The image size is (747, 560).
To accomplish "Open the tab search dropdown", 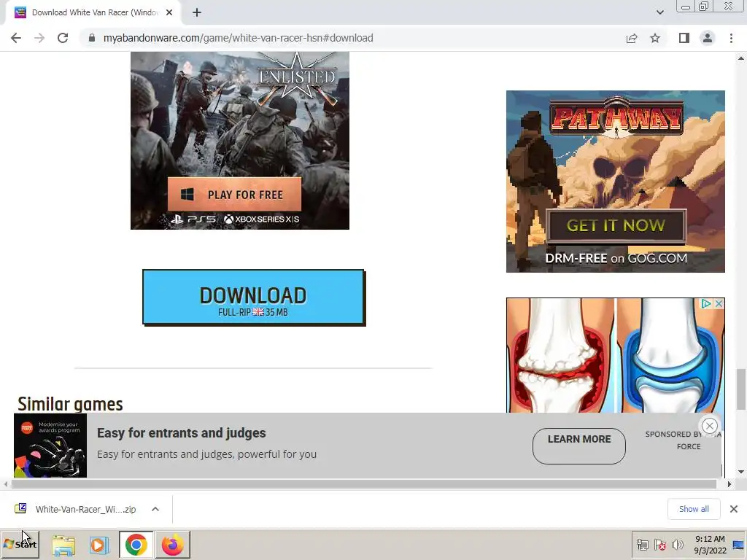I will 659,12.
